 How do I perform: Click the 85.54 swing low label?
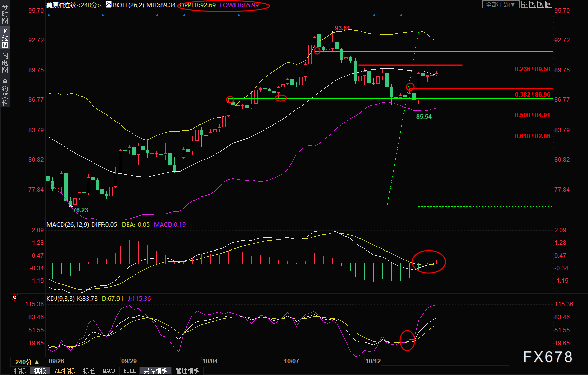[424, 116]
